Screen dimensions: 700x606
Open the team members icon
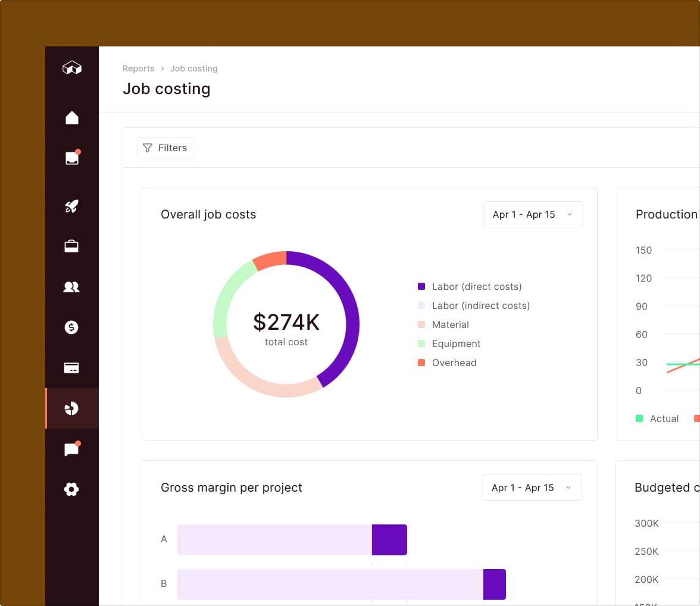71,286
